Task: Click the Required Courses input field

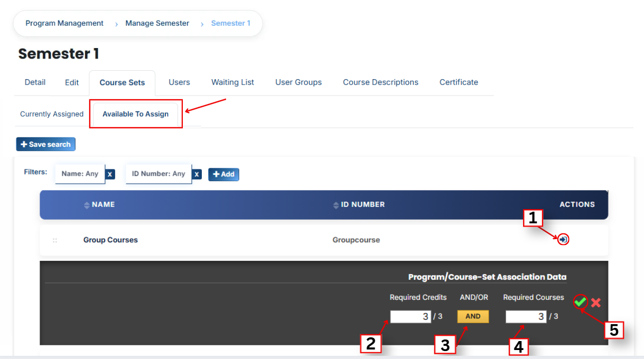Action: point(526,316)
